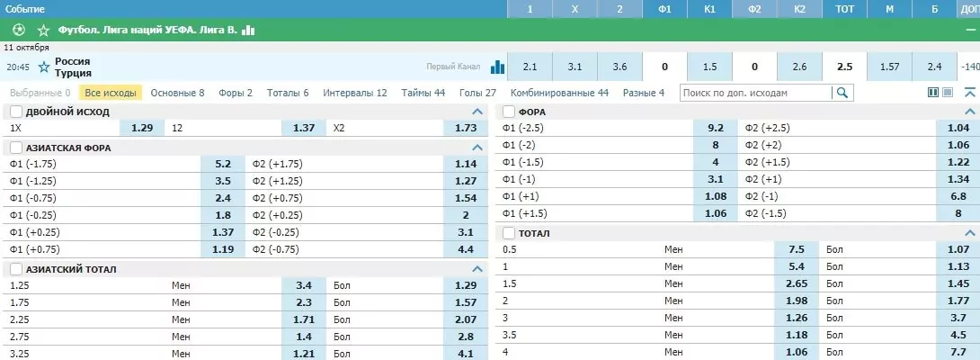Screen dimensions: 980x360
Task: Select Asian total 2.75 under at 1.4
Action: [x=304, y=337]
